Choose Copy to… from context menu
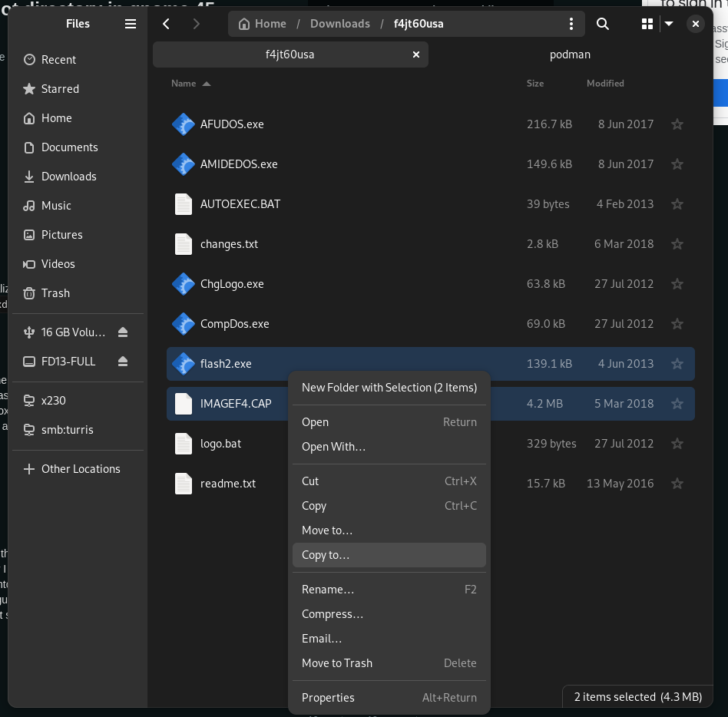The width and height of the screenshot is (728, 717). pos(389,555)
